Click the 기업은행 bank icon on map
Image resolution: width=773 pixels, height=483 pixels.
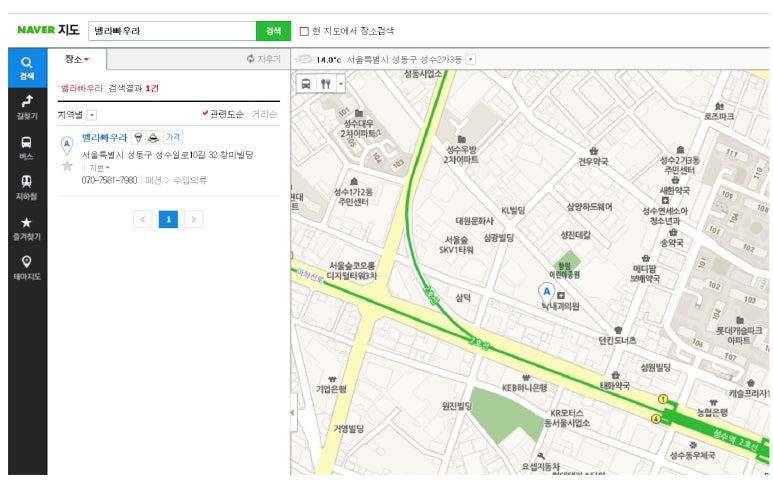tap(332, 379)
